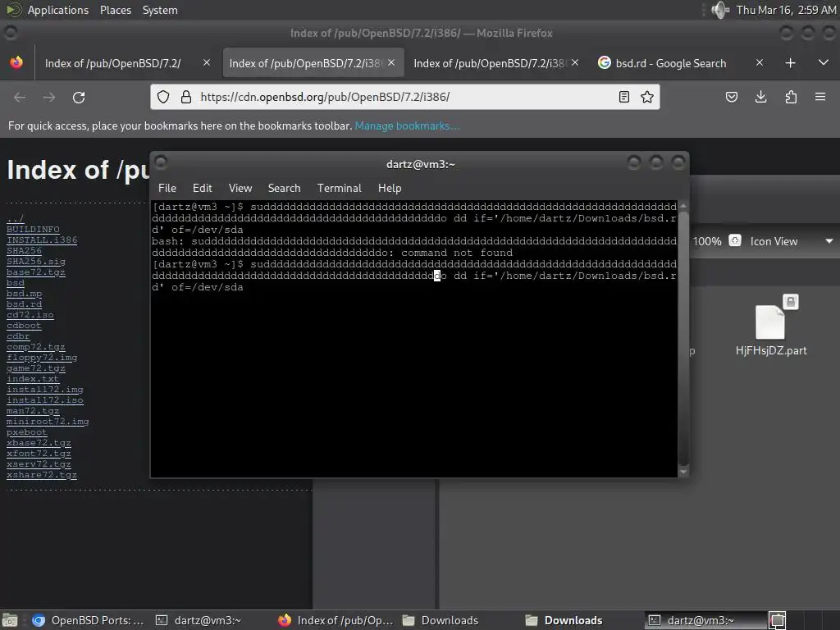
Task: Close the first OpenBSD/7.2/ tab
Action: (206, 62)
